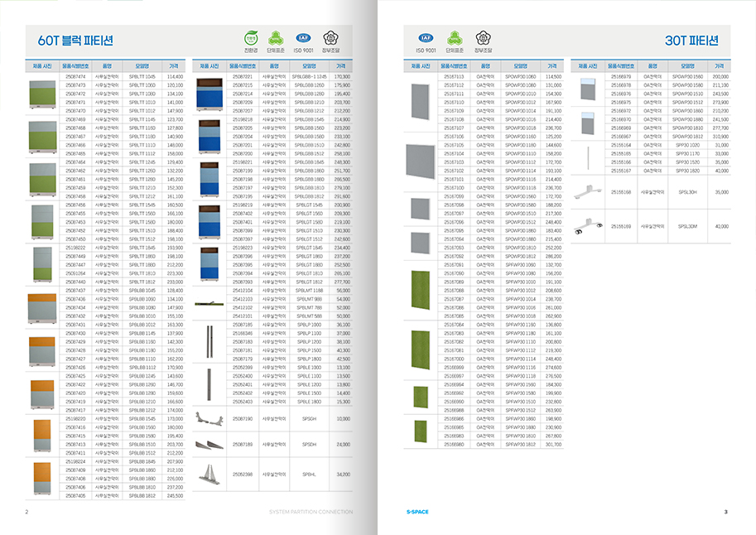Select the SPSL30H foot support image
756x535 pixels.
(587, 192)
